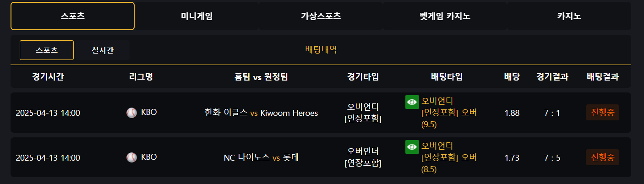Open the 스포츠 main category tab
The width and height of the screenshot is (644, 184).
coord(72,16)
